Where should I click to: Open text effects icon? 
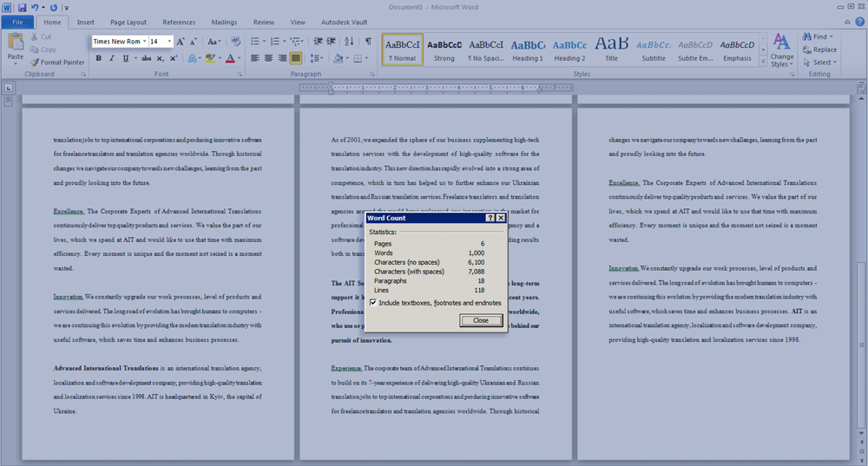[x=192, y=58]
